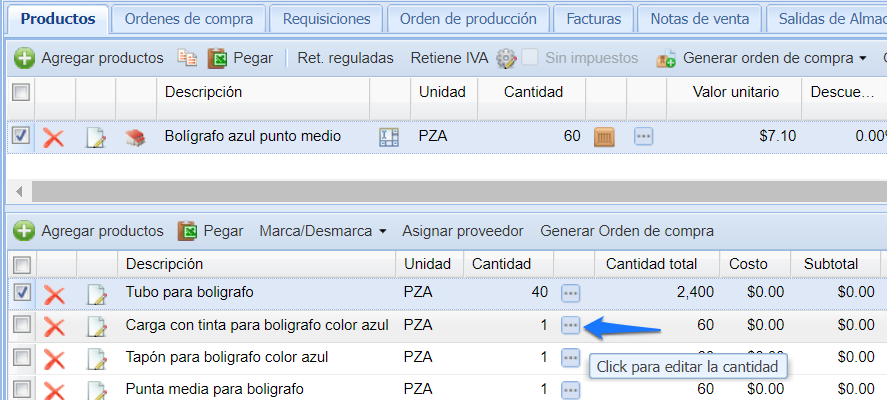Check the Carga con tinta row checkbox
The height and width of the screenshot is (400, 887).
pyautogui.click(x=21, y=325)
